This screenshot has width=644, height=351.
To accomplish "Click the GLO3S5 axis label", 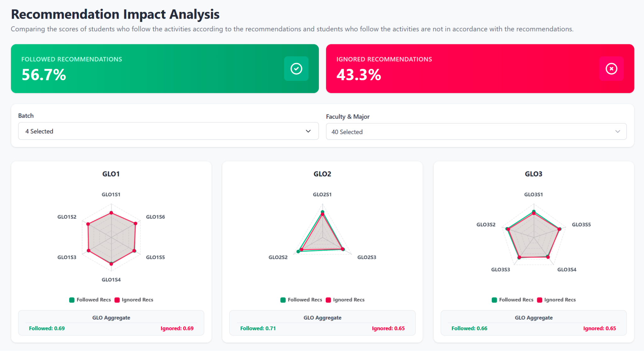I will [581, 225].
